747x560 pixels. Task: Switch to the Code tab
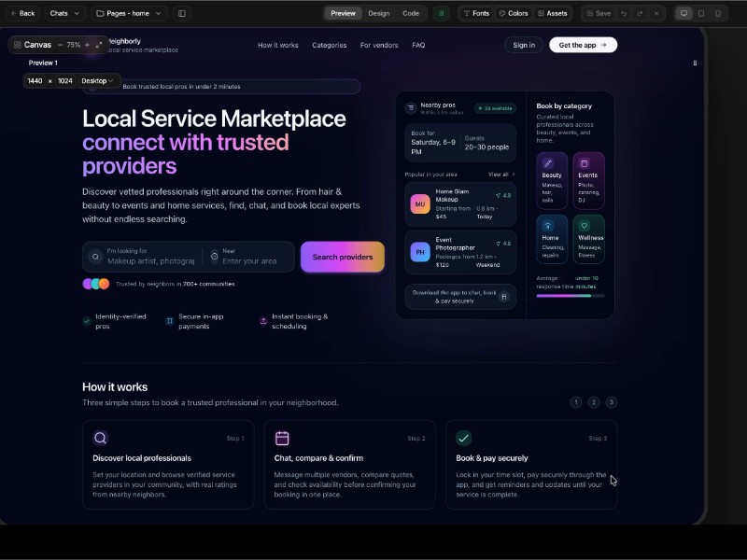point(411,14)
